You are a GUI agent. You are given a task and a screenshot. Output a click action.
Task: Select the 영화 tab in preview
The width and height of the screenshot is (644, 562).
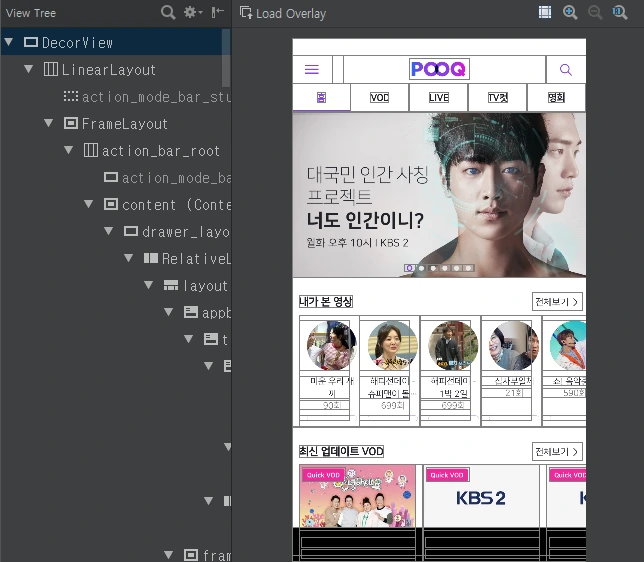click(x=556, y=97)
